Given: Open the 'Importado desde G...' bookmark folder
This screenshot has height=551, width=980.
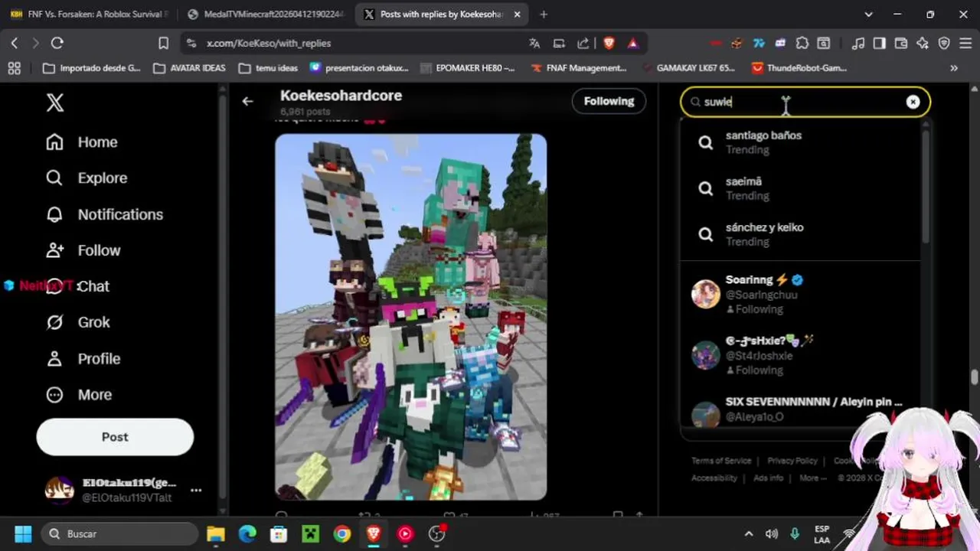Looking at the screenshot, I should point(91,68).
